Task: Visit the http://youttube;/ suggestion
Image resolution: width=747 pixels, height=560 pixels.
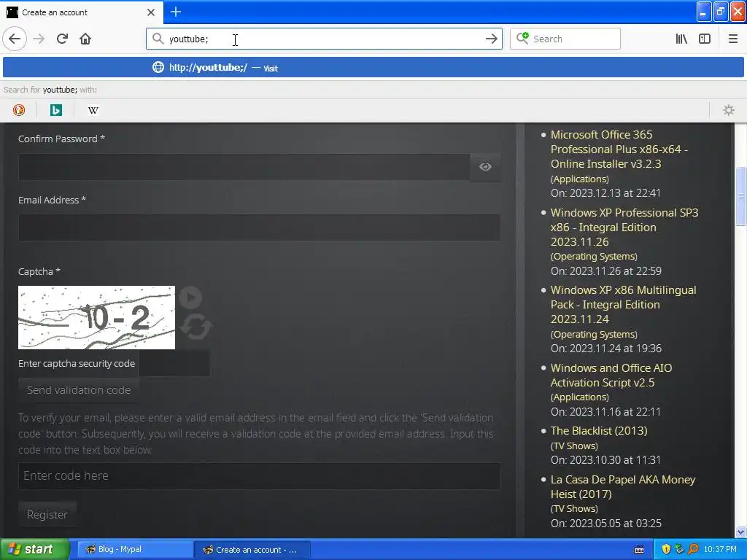Action: point(373,68)
